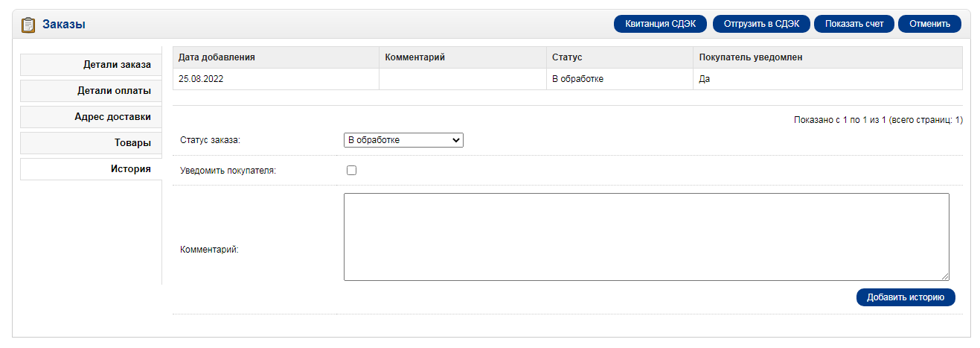
Task: Click the Статус column header in the table
Action: pyautogui.click(x=567, y=57)
